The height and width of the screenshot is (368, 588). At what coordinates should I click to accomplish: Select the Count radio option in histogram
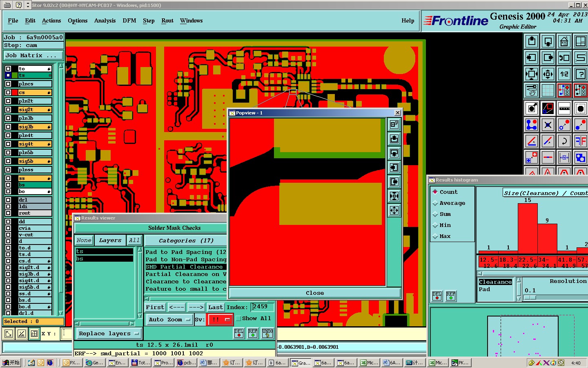(435, 192)
